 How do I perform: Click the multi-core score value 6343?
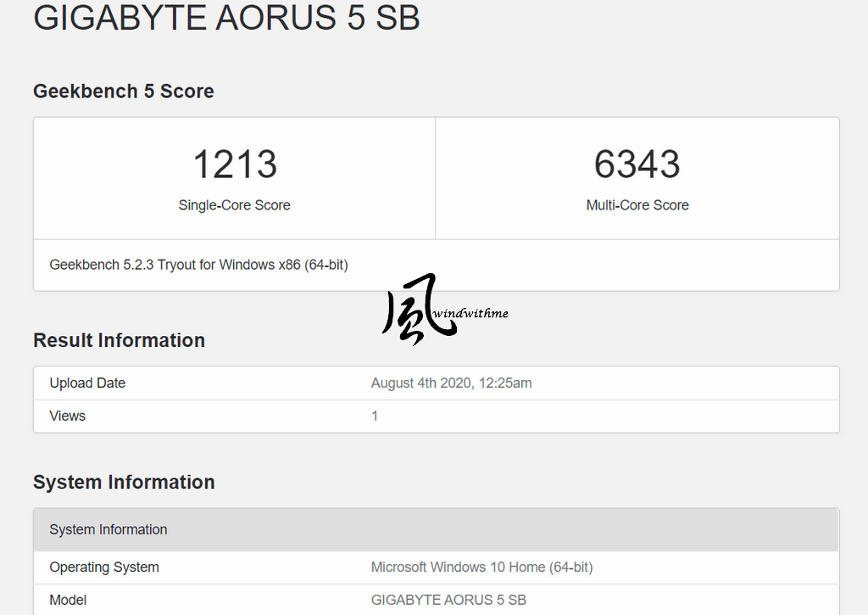coord(637,164)
